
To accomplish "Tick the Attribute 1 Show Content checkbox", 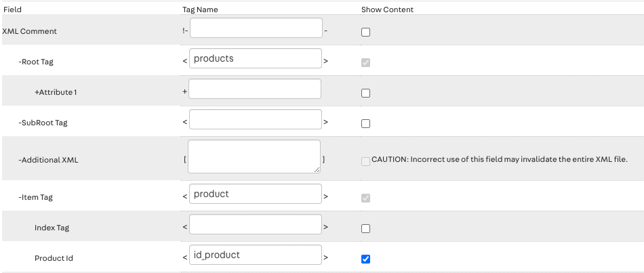I will (x=366, y=93).
